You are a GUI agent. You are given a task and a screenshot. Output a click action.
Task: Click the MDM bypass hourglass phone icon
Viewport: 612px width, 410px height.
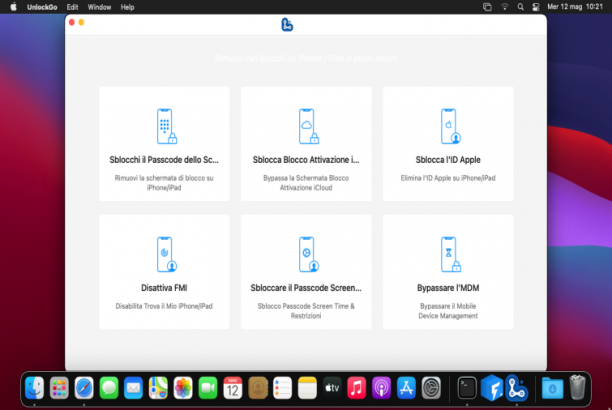(451, 254)
